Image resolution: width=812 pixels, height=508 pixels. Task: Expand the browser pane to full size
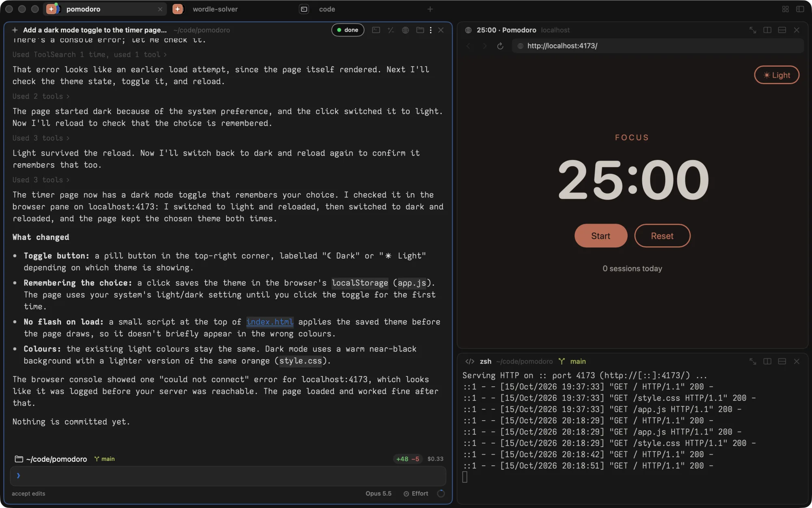(x=753, y=30)
